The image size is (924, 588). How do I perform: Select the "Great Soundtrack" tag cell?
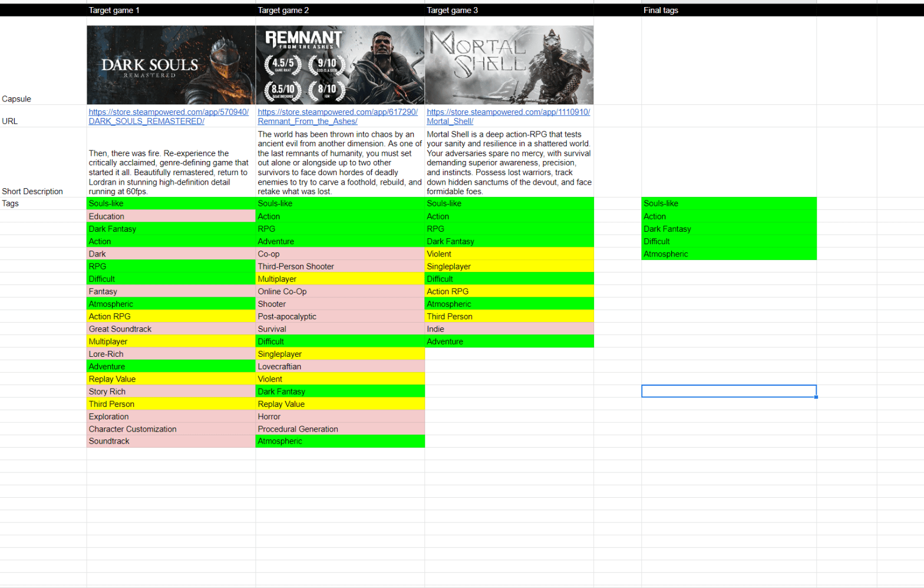pyautogui.click(x=171, y=329)
